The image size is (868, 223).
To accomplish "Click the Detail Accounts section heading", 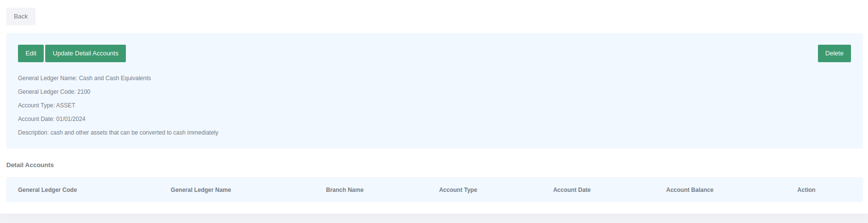I will (x=30, y=165).
